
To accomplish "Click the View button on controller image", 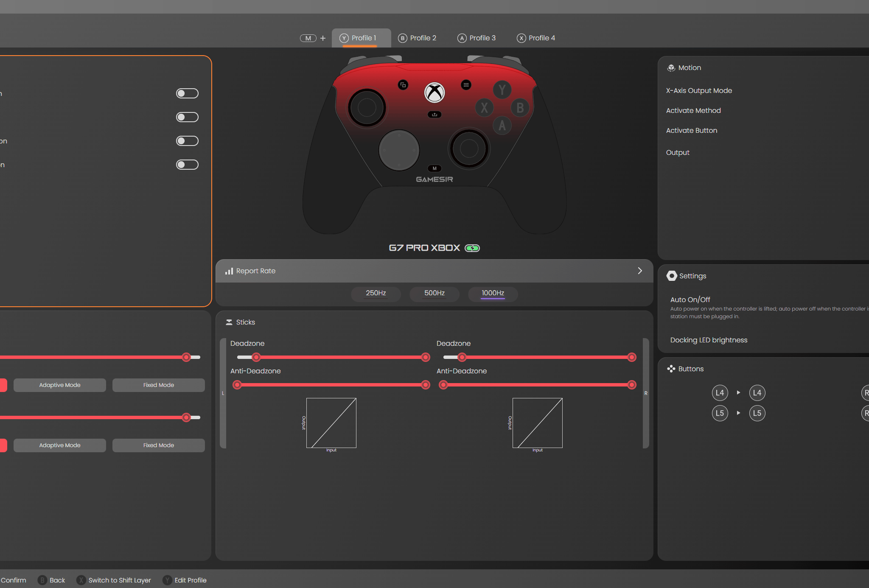I will coord(403,85).
